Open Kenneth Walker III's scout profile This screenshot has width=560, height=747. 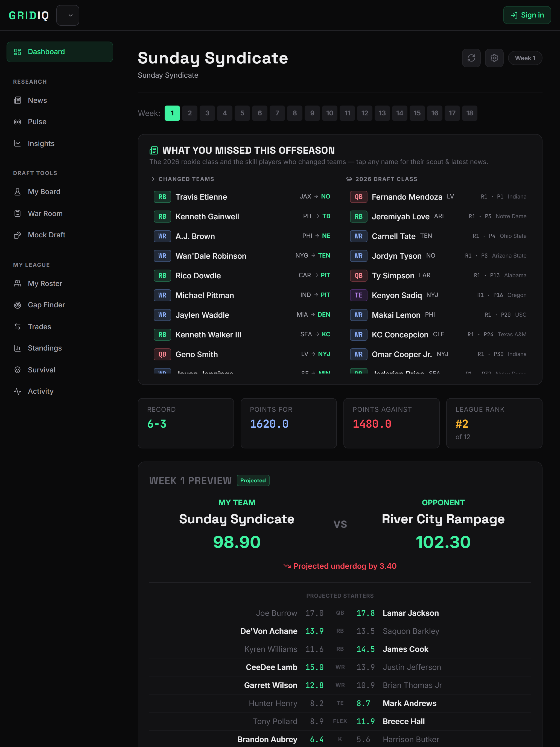click(208, 335)
